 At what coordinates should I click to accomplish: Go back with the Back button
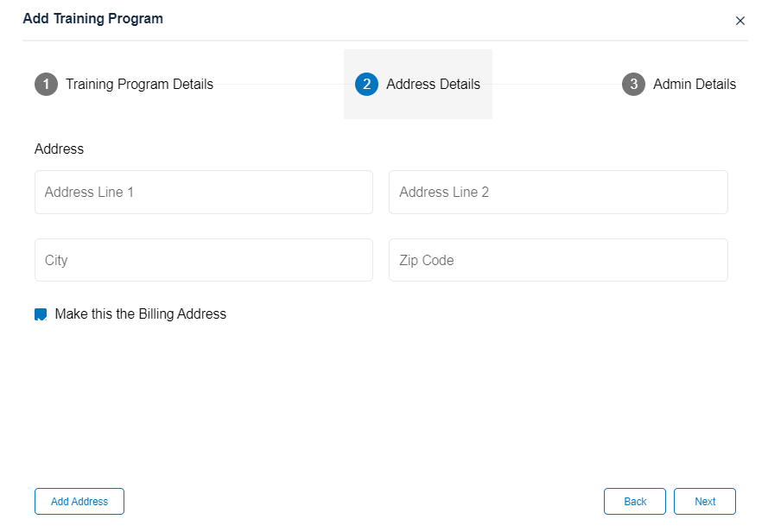pos(635,502)
